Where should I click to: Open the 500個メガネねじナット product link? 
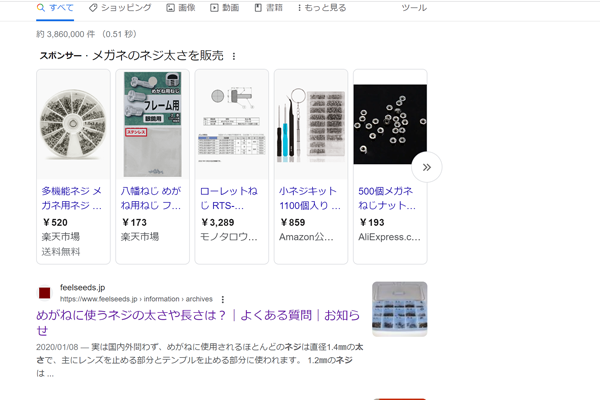click(x=387, y=198)
